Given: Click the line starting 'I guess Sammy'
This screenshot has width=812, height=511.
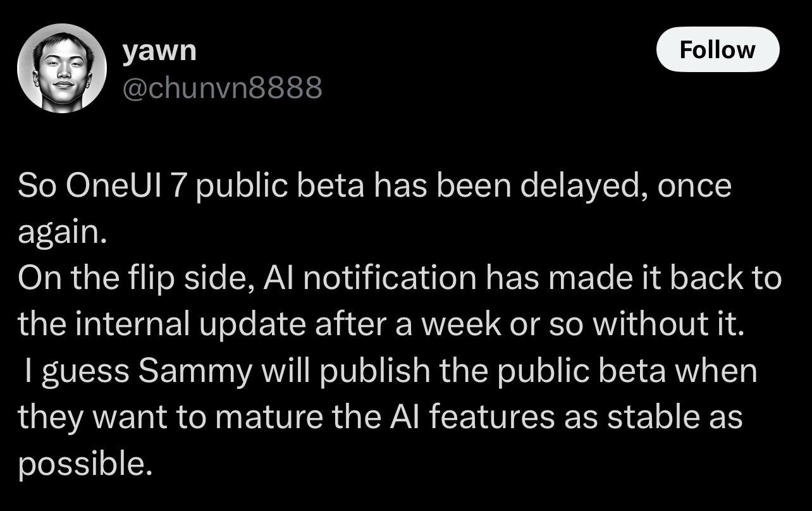Looking at the screenshot, I should click(x=391, y=372).
